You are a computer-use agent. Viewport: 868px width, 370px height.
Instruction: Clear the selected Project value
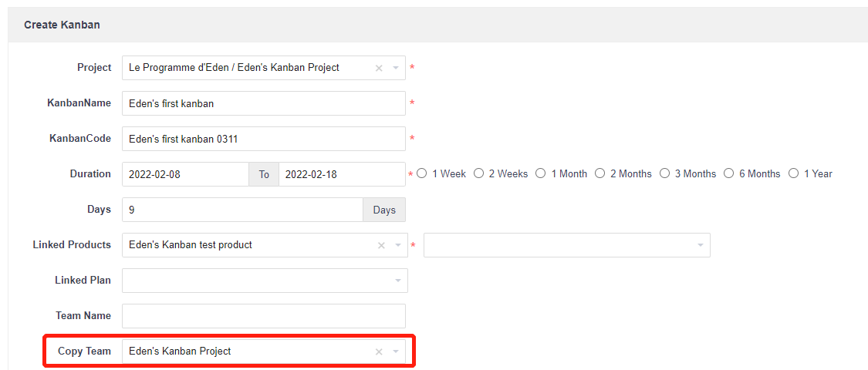[379, 68]
